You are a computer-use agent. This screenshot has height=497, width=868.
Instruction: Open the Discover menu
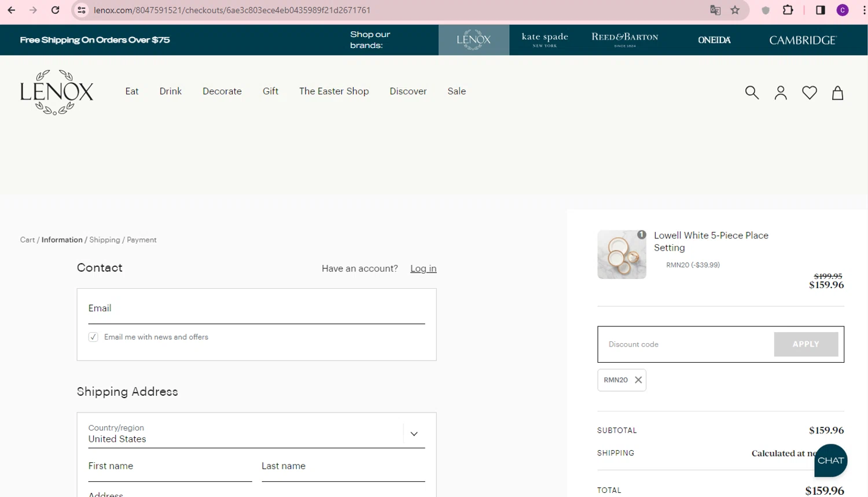click(408, 91)
